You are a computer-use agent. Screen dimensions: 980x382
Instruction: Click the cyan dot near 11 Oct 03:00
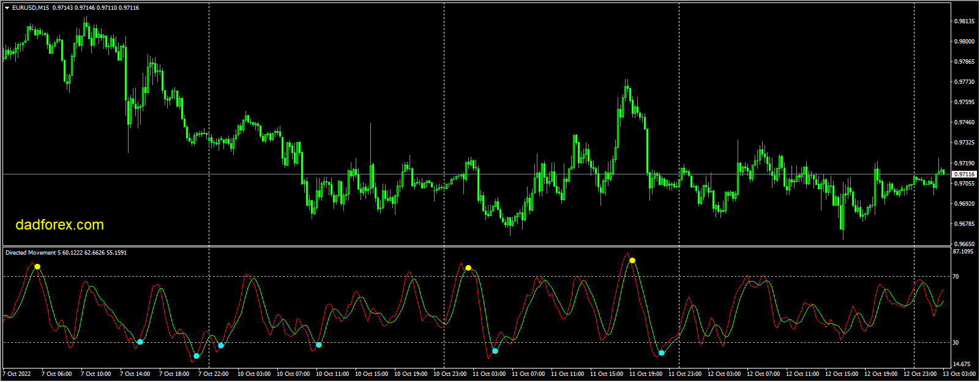[x=495, y=351]
